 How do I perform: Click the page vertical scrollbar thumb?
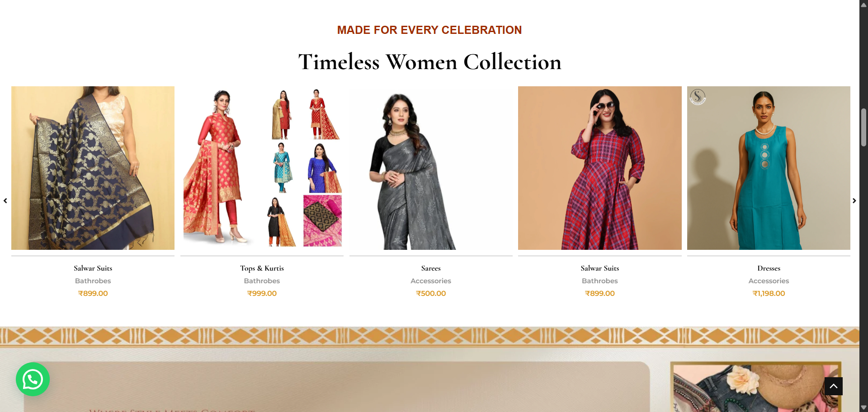(x=863, y=127)
